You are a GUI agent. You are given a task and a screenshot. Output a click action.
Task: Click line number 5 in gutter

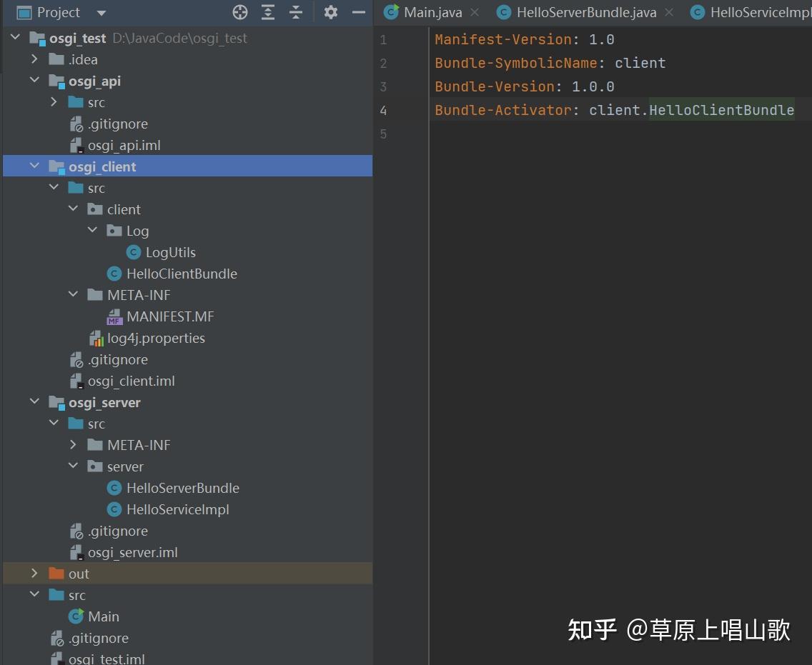[x=383, y=134]
